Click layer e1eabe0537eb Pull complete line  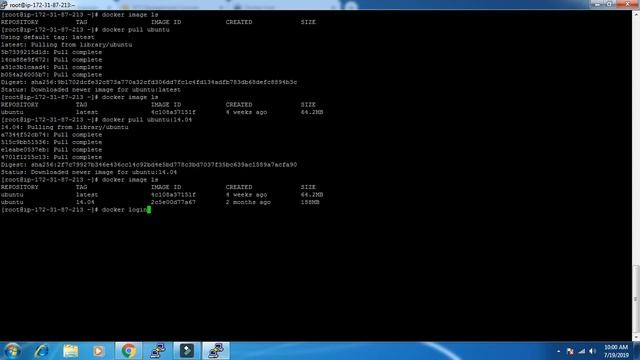pos(51,150)
